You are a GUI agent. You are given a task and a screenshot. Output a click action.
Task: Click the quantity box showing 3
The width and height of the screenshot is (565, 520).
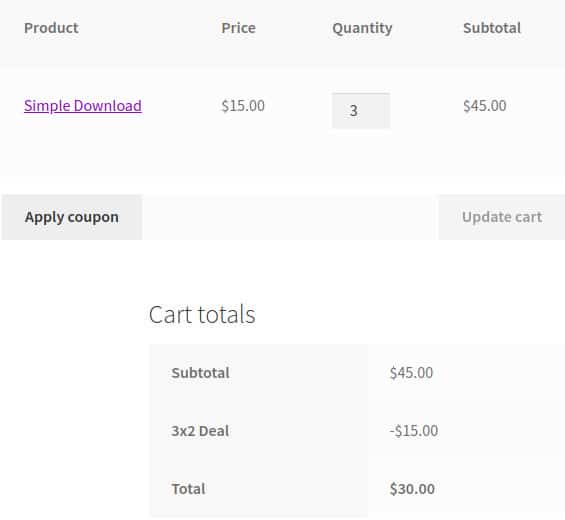361,111
